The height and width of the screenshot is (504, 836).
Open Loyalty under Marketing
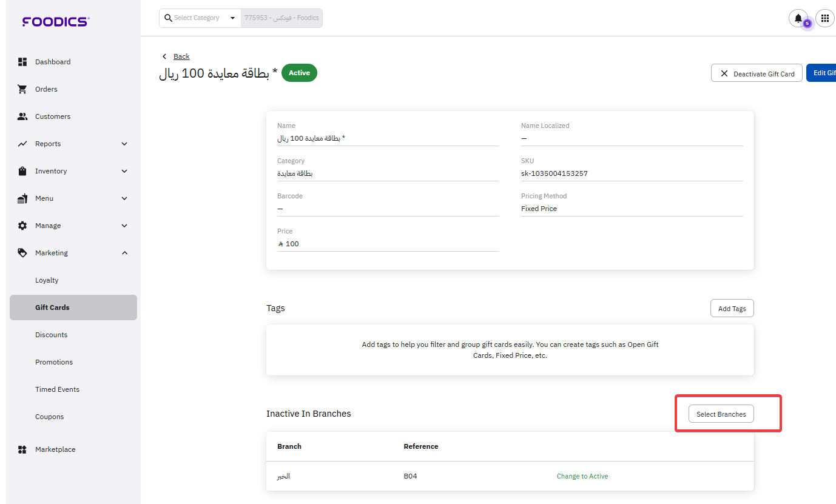[x=47, y=280]
